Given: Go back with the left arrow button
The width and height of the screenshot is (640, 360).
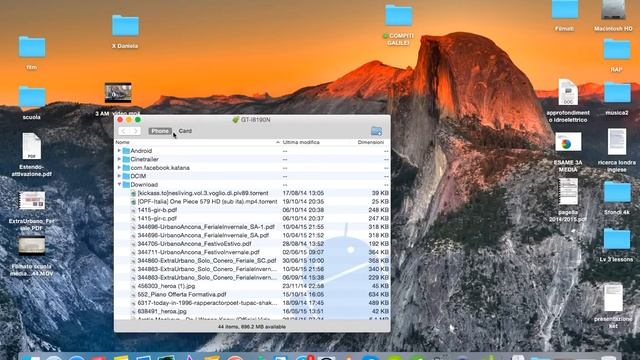Looking at the screenshot, I should click(x=123, y=131).
